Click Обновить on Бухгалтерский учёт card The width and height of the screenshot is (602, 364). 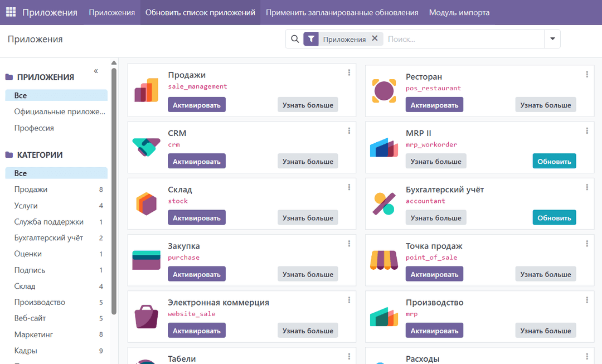coord(554,218)
